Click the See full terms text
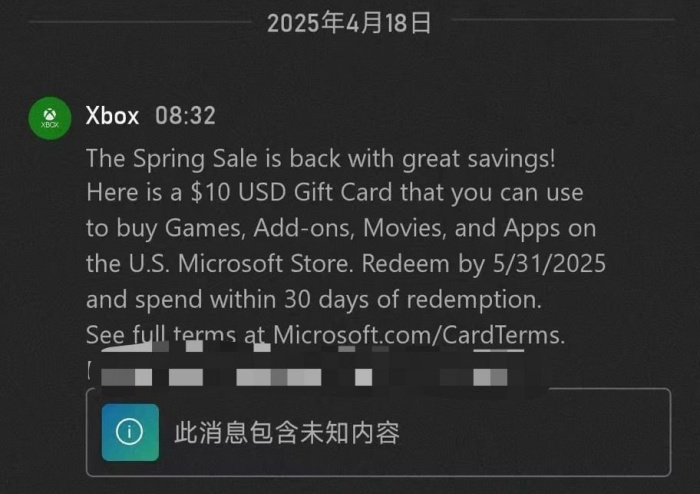Viewport: 700px width, 494px height. (160, 335)
